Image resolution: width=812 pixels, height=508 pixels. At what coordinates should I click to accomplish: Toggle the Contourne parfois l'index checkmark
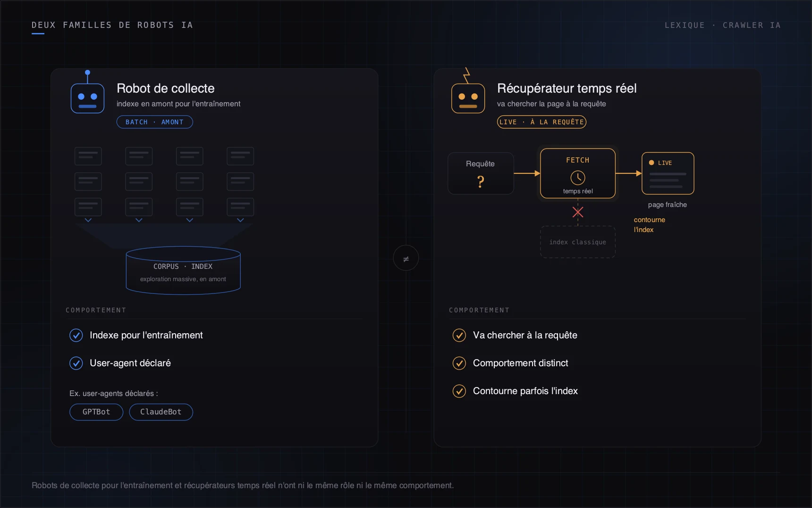459,391
